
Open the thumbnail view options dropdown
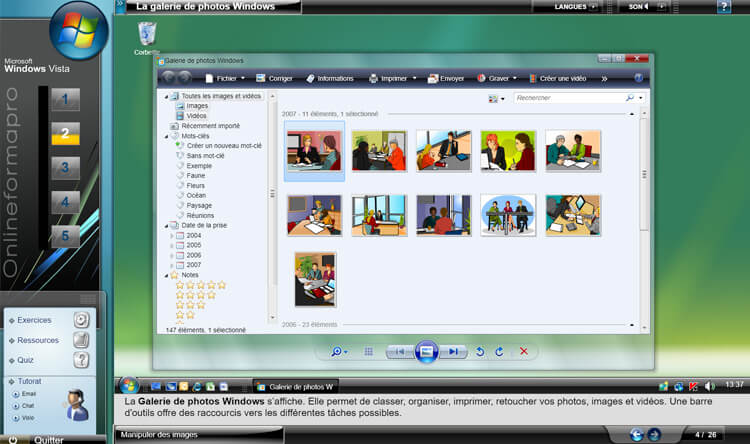tap(496, 99)
